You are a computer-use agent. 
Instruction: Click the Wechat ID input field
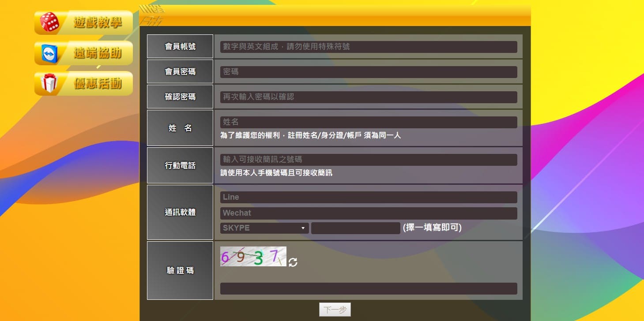click(369, 213)
